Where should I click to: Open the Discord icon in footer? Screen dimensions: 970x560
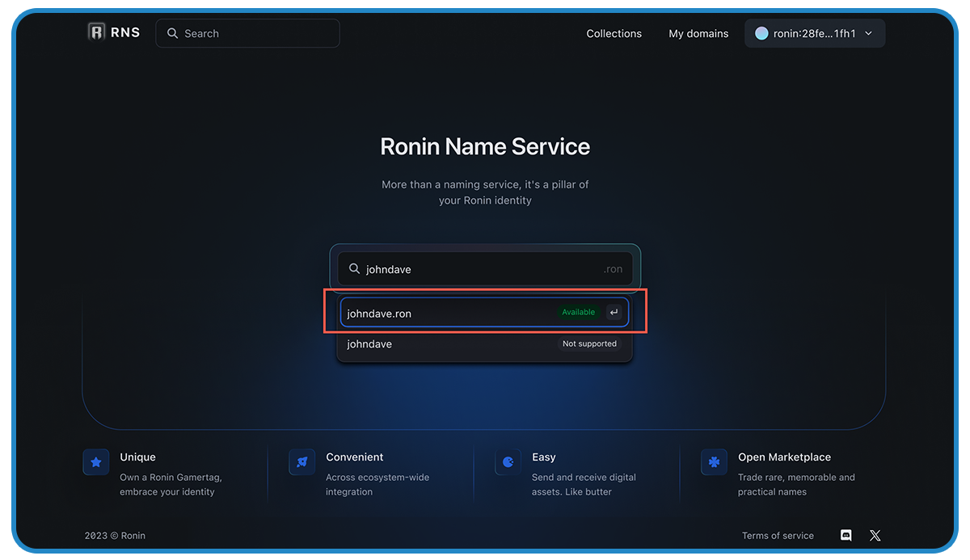pyautogui.click(x=846, y=535)
